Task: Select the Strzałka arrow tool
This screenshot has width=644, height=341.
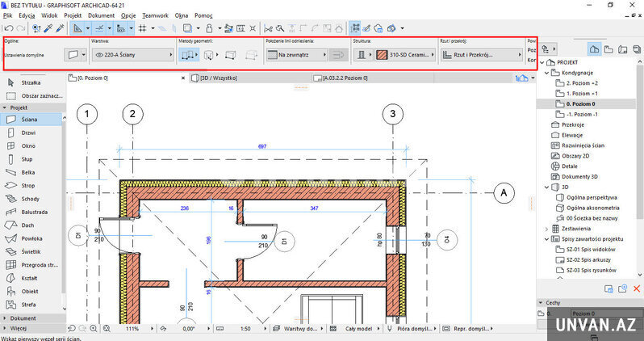Action: [31, 82]
